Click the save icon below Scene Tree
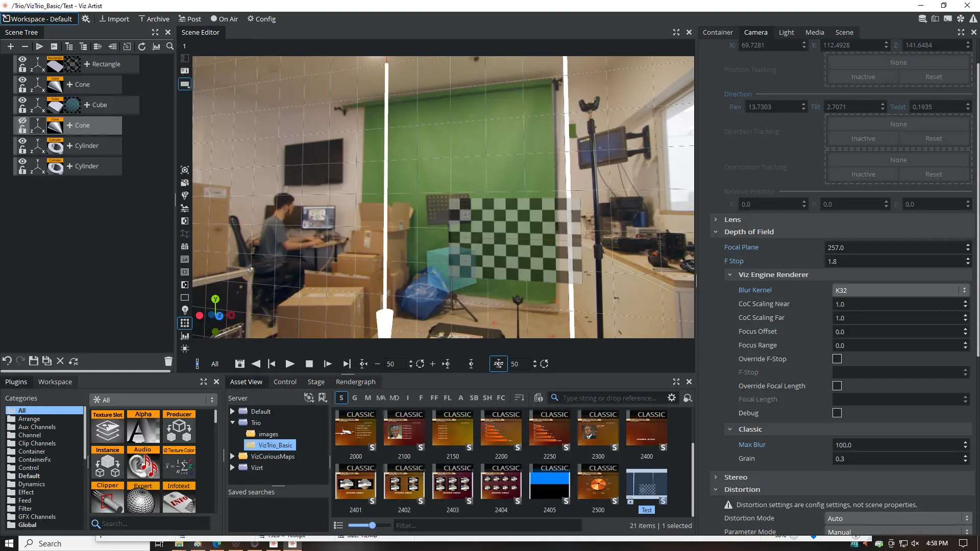This screenshot has height=551, width=980. coord(33,361)
